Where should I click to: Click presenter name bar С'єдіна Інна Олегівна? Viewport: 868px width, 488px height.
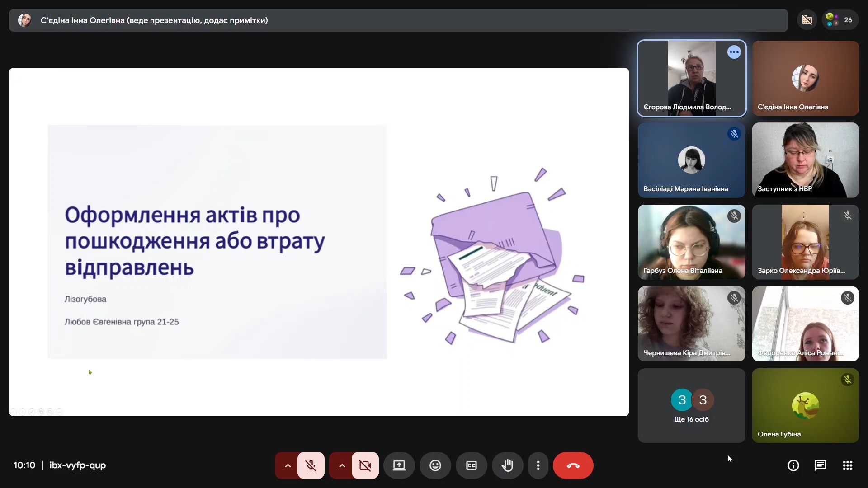154,20
